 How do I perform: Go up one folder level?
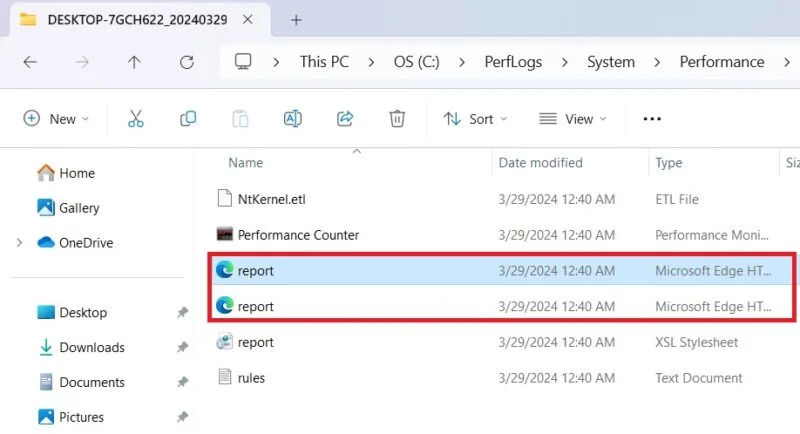point(134,62)
